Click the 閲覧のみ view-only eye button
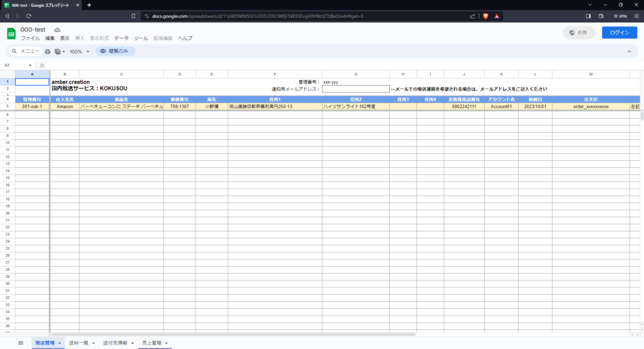This screenshot has width=644, height=349. 115,52
